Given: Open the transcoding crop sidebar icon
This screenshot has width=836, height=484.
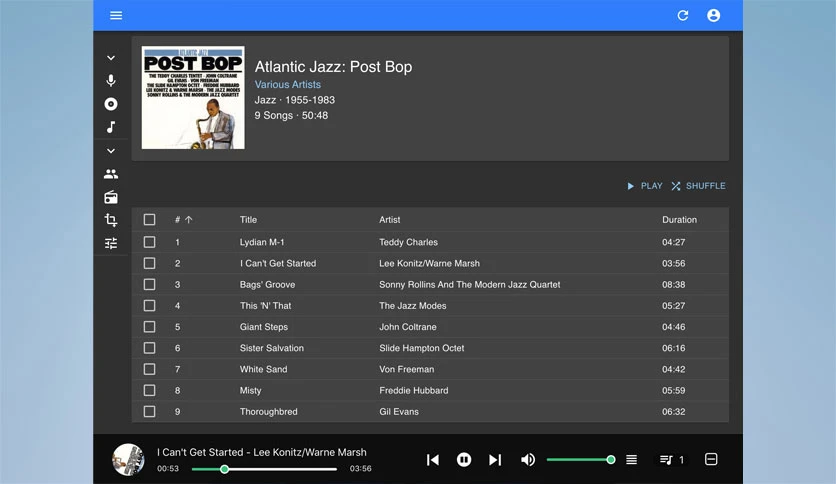Looking at the screenshot, I should 111,220.
